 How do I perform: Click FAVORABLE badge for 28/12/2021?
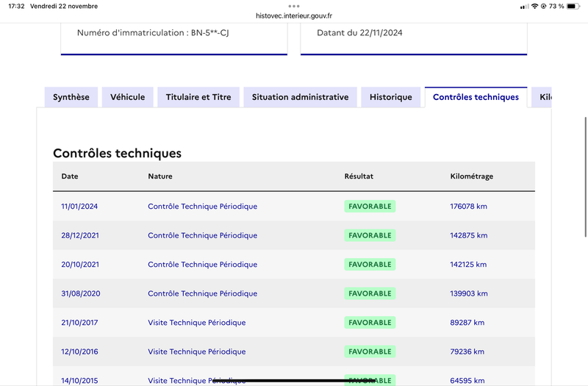coord(370,235)
